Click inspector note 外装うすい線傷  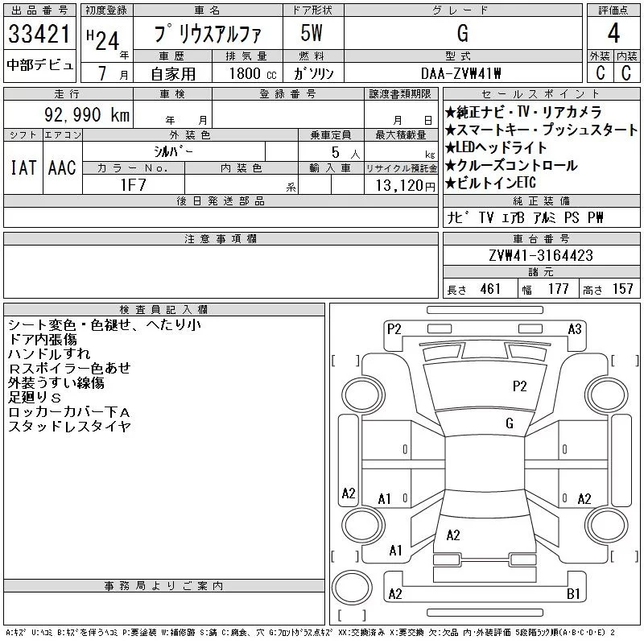tap(56, 383)
